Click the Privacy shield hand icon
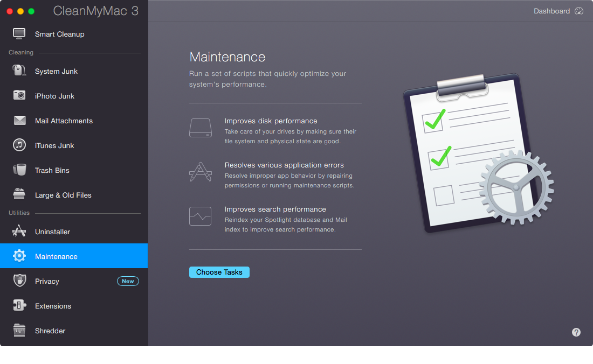The height and width of the screenshot is (364, 593). (x=19, y=281)
